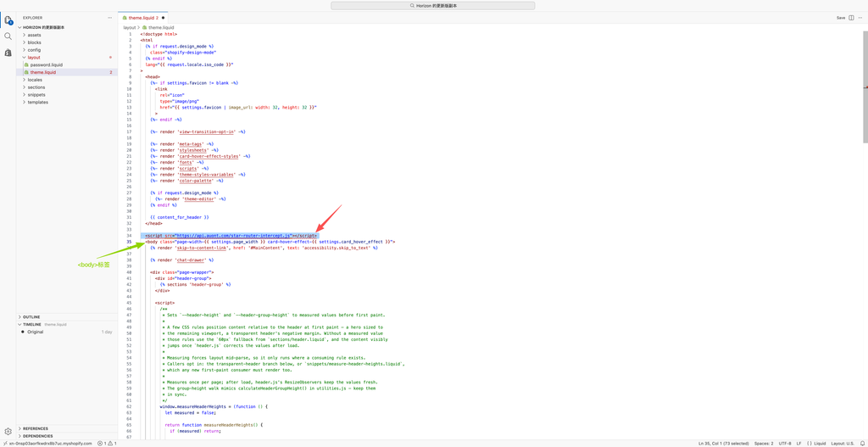Click the LF end-of-line status item

[x=798, y=444]
